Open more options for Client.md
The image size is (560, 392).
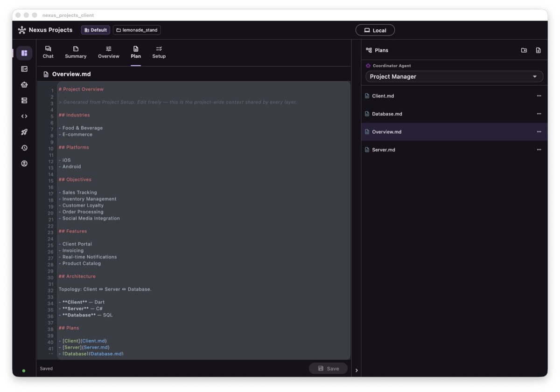539,96
